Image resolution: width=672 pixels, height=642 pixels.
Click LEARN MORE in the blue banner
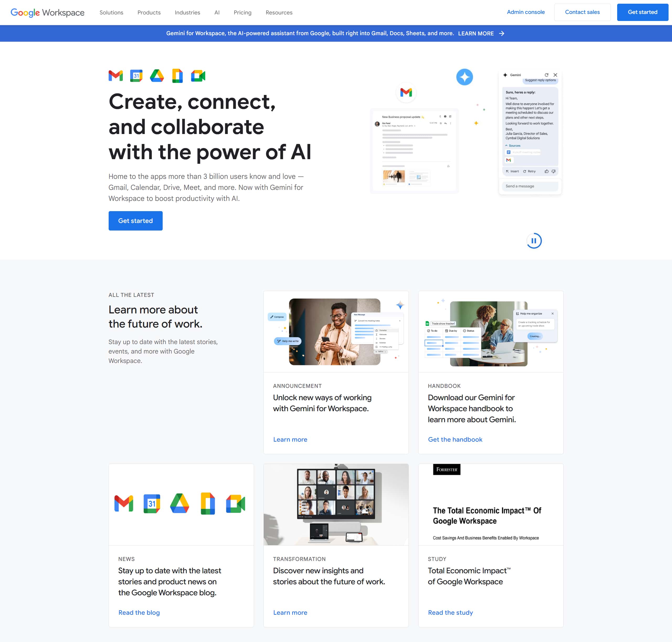475,33
